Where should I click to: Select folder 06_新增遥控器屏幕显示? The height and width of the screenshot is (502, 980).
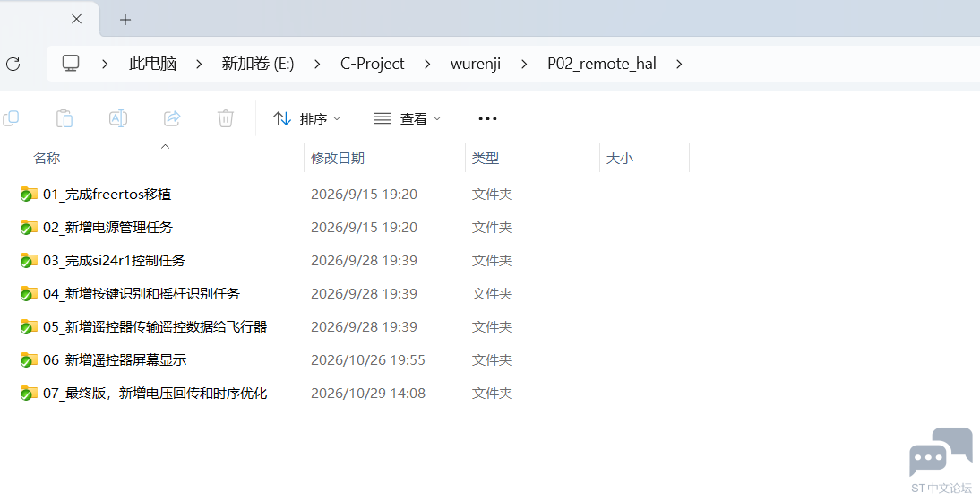[x=115, y=360]
